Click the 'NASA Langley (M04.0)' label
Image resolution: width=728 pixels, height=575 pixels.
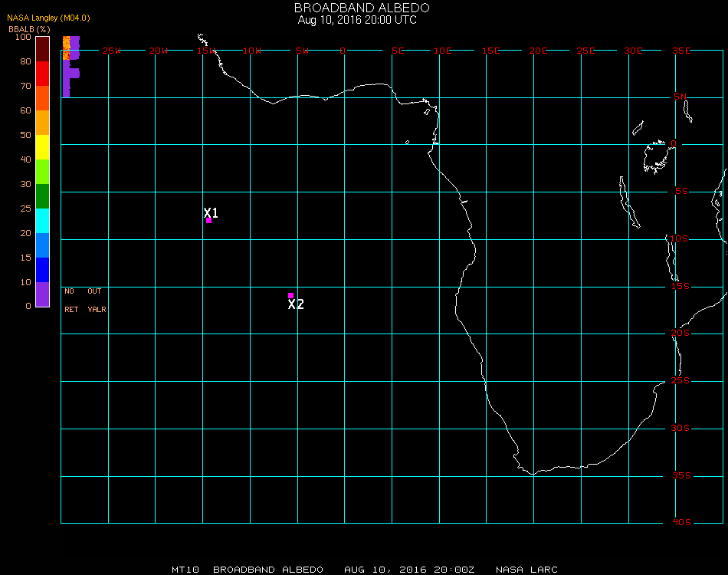click(x=48, y=18)
